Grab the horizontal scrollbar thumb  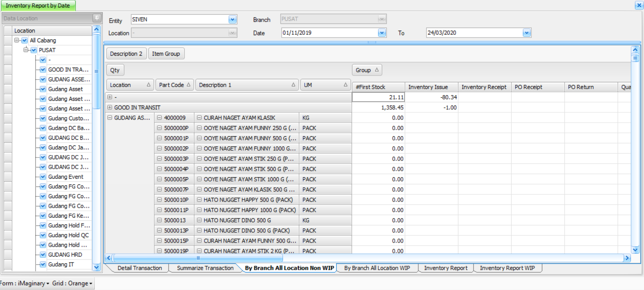198,258
